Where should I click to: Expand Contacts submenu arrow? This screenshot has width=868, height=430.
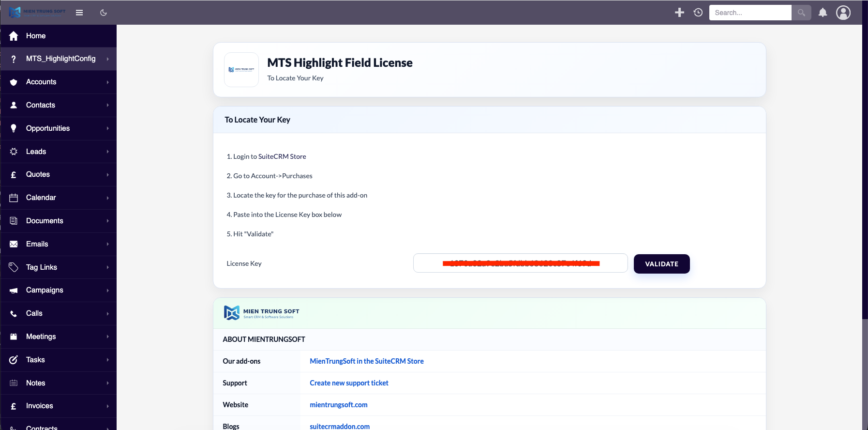(108, 105)
